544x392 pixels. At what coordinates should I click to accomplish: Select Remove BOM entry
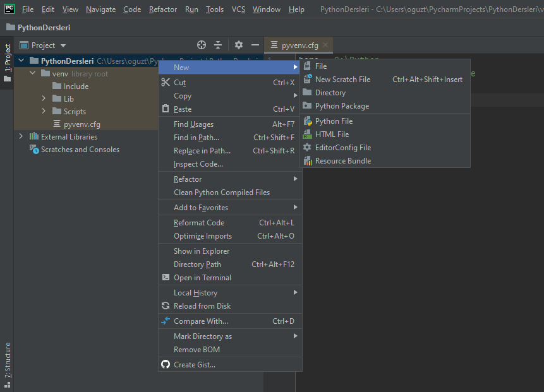231,349
